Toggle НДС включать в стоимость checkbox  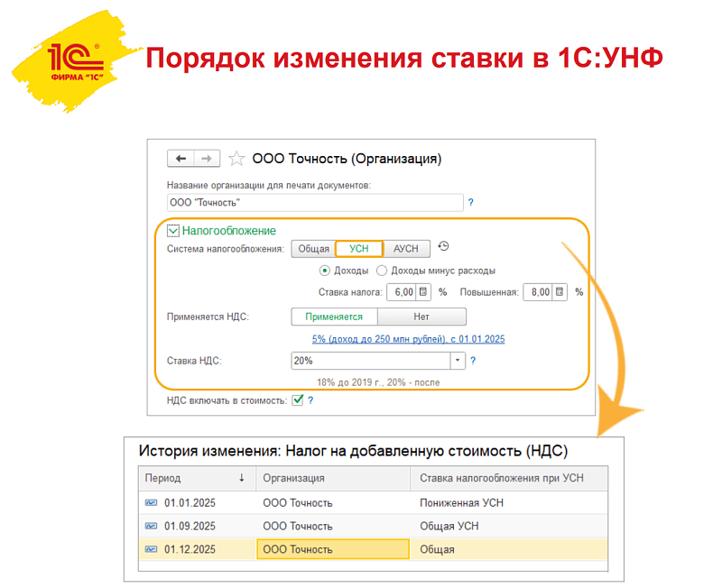tap(298, 400)
